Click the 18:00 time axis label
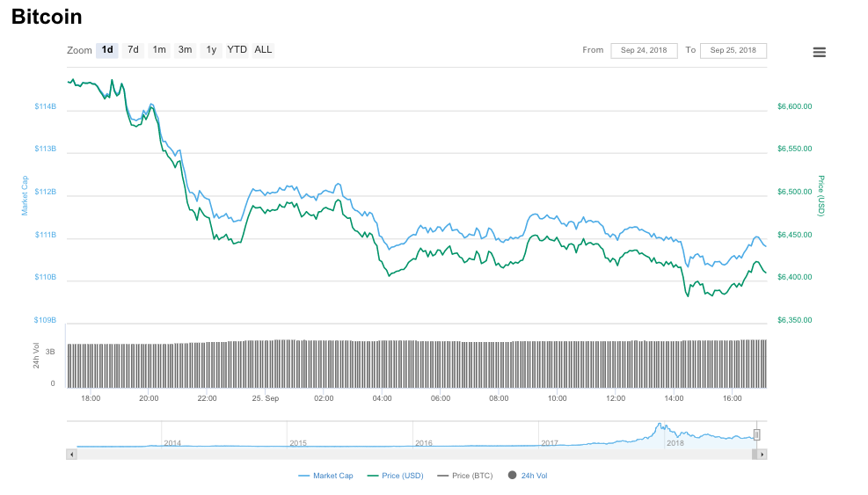868x495 pixels. pyautogui.click(x=91, y=398)
